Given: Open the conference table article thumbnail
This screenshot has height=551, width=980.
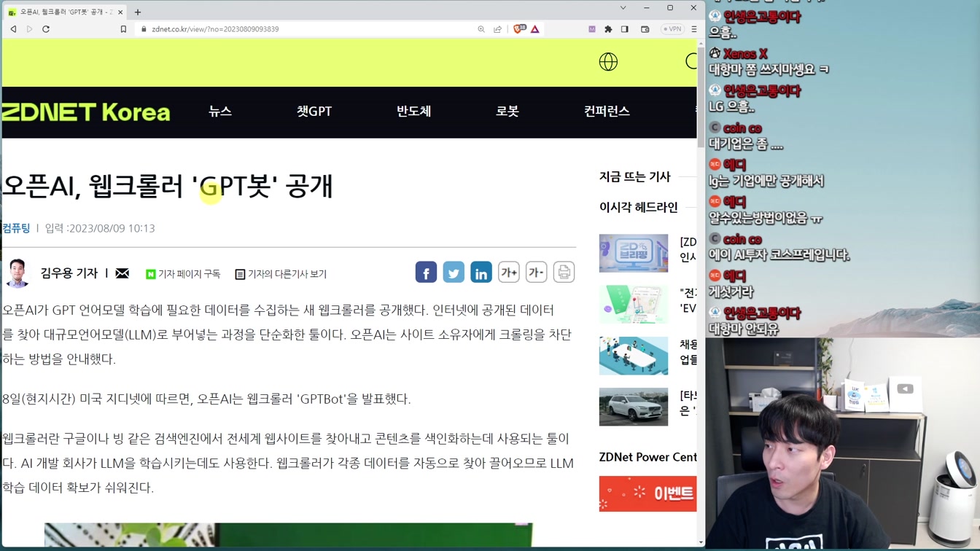Looking at the screenshot, I should (x=634, y=356).
